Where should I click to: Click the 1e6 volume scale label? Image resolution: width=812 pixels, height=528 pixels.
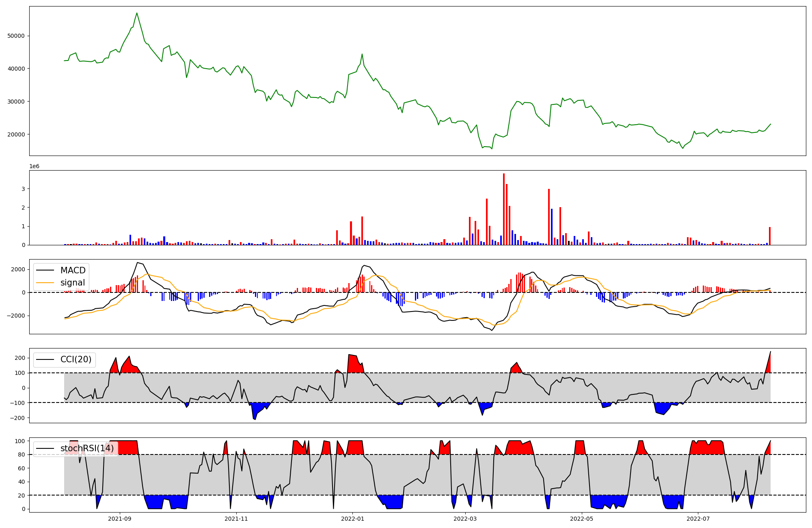click(x=34, y=167)
